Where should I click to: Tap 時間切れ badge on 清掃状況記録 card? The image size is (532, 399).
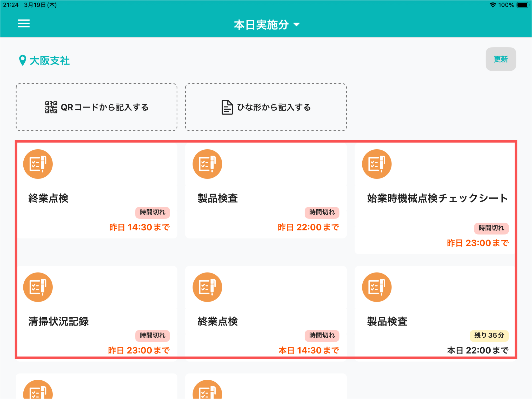[152, 335]
